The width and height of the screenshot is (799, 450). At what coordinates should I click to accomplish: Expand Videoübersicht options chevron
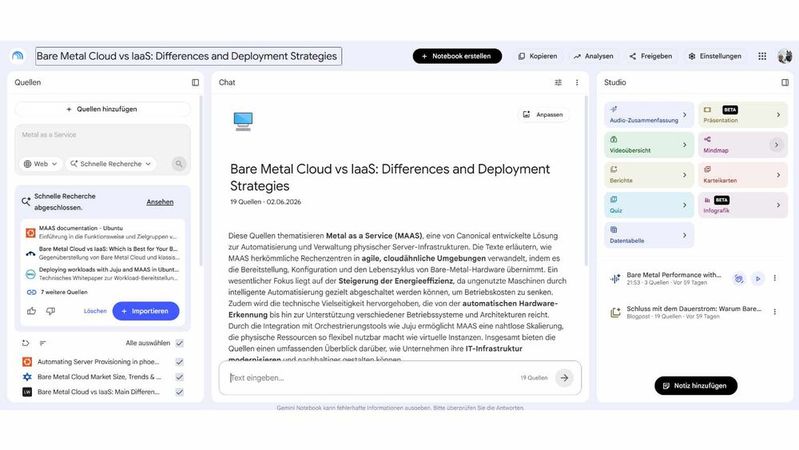(684, 145)
